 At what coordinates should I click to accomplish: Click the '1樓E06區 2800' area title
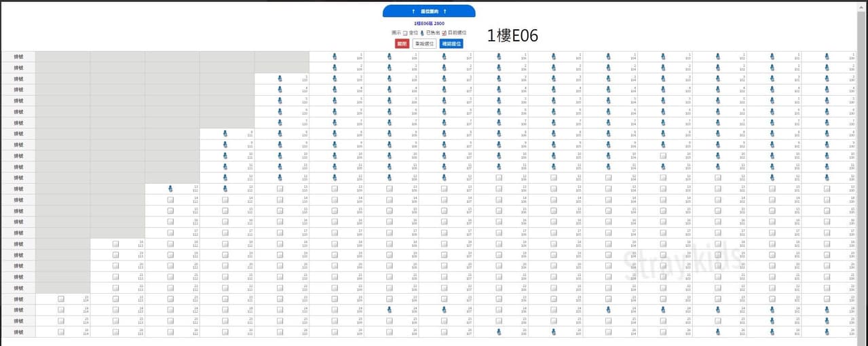click(429, 23)
